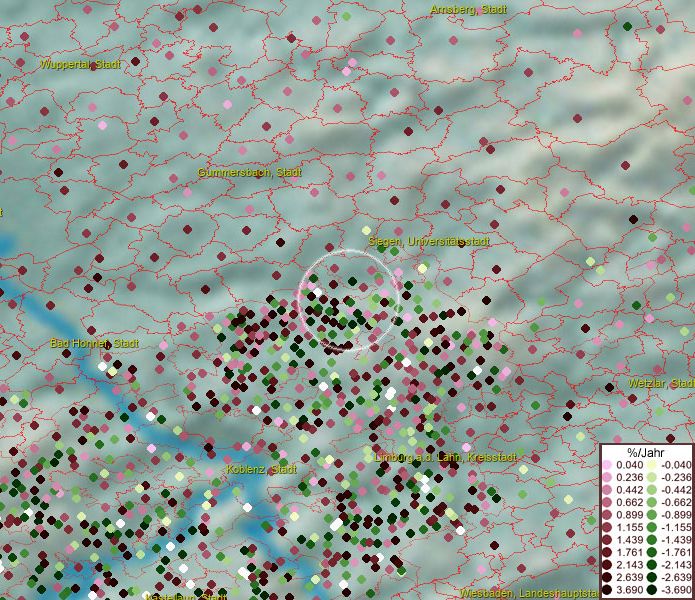
Task: Click the 2.639 legend value
Action: [629, 577]
